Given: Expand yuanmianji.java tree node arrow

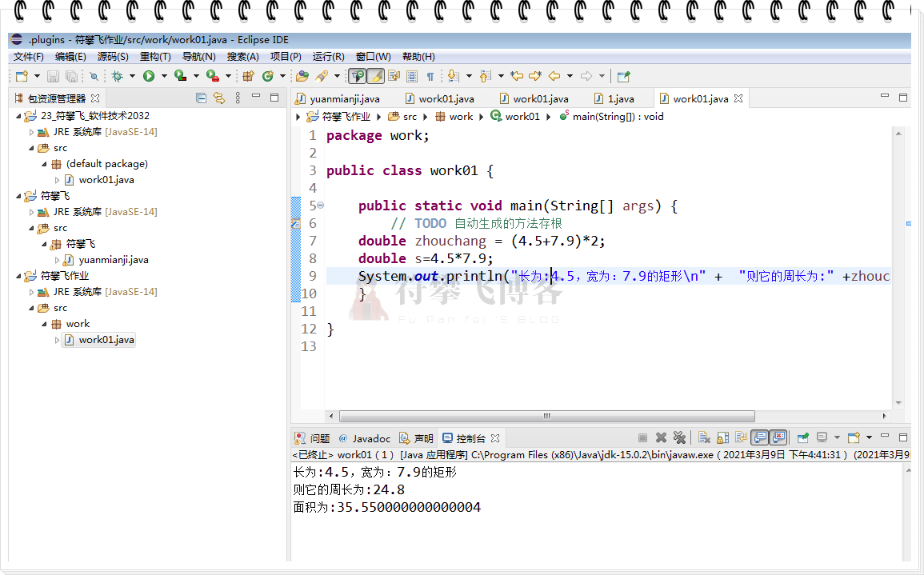Looking at the screenshot, I should 57,260.
